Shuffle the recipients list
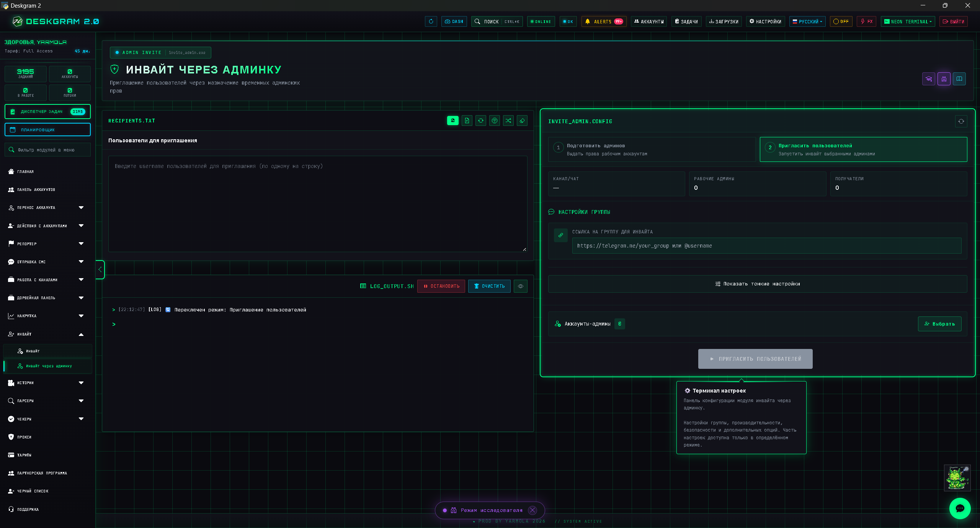Viewport: 980px width, 528px height. (508, 121)
